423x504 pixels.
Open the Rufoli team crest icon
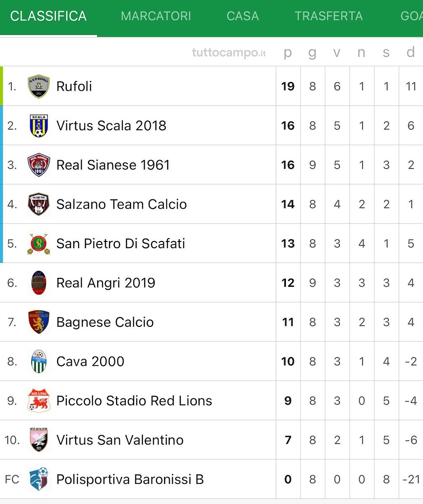click(39, 87)
